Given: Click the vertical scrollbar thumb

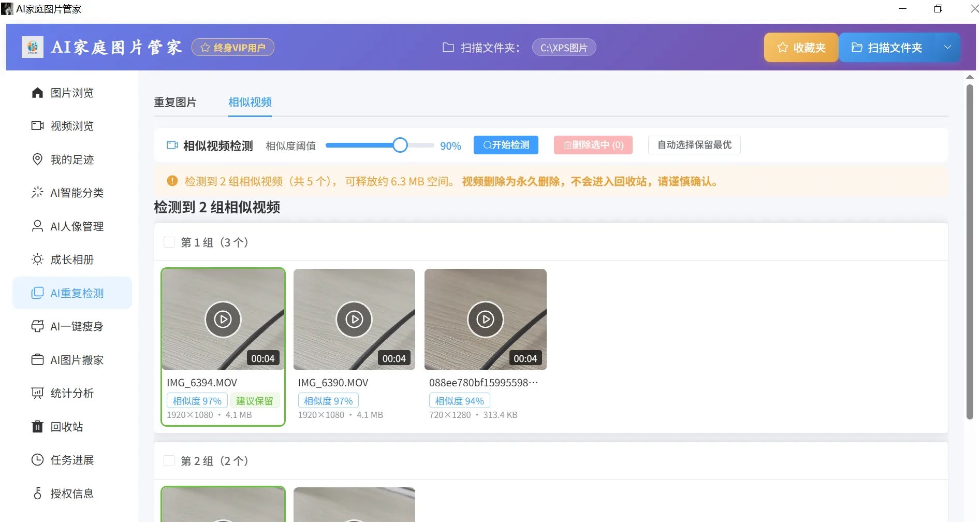Looking at the screenshot, I should 970,252.
